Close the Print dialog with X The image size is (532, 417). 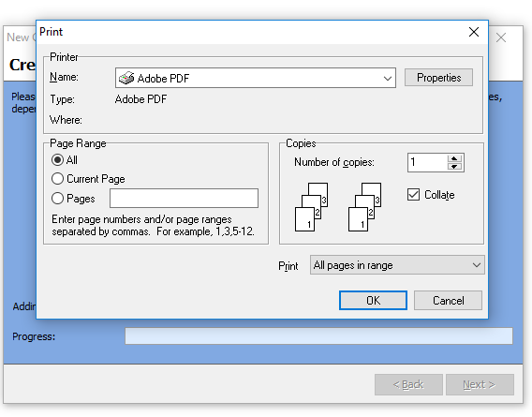click(474, 32)
